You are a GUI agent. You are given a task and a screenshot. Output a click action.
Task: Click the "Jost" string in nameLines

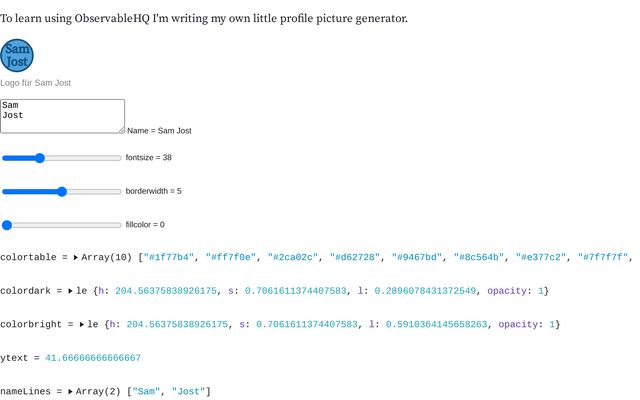coord(188,391)
